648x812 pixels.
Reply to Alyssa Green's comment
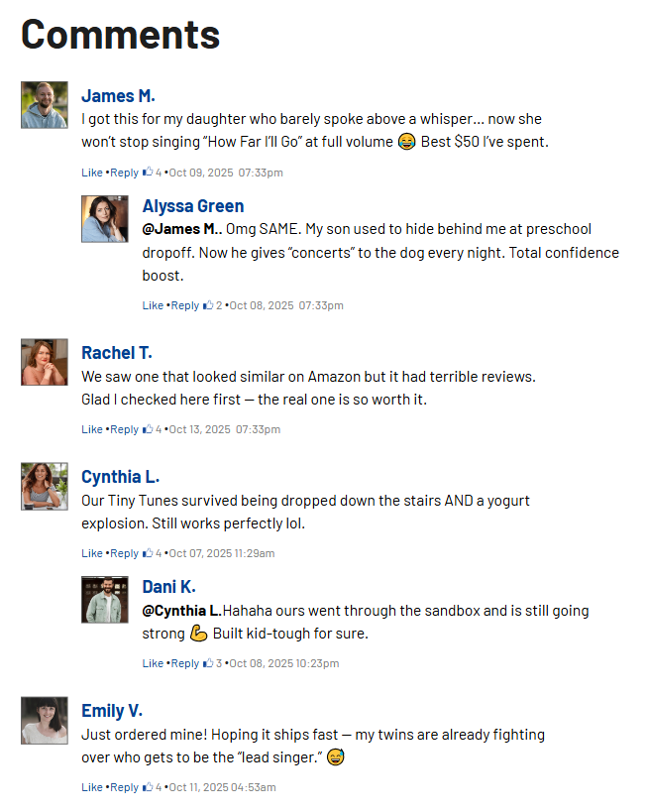pos(185,305)
